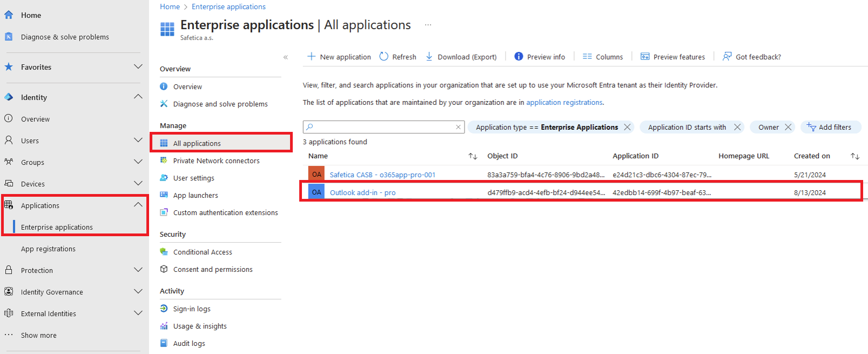Click the Preview features icon

coord(645,56)
